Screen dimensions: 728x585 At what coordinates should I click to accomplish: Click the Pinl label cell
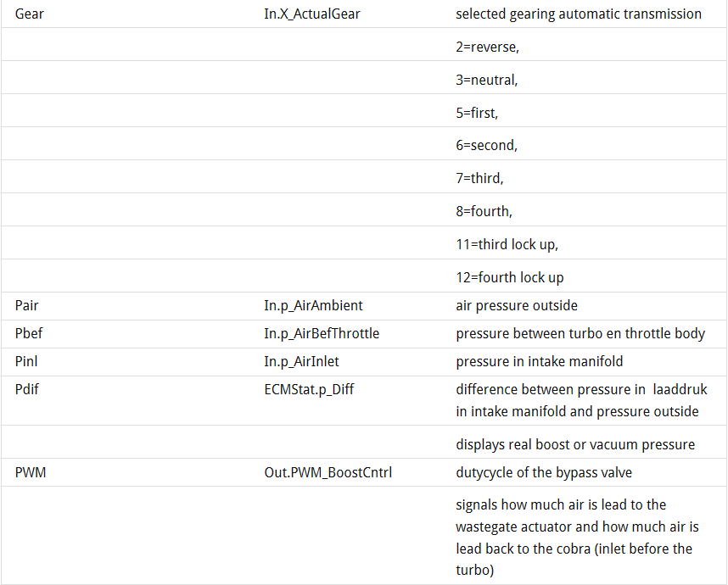click(28, 361)
